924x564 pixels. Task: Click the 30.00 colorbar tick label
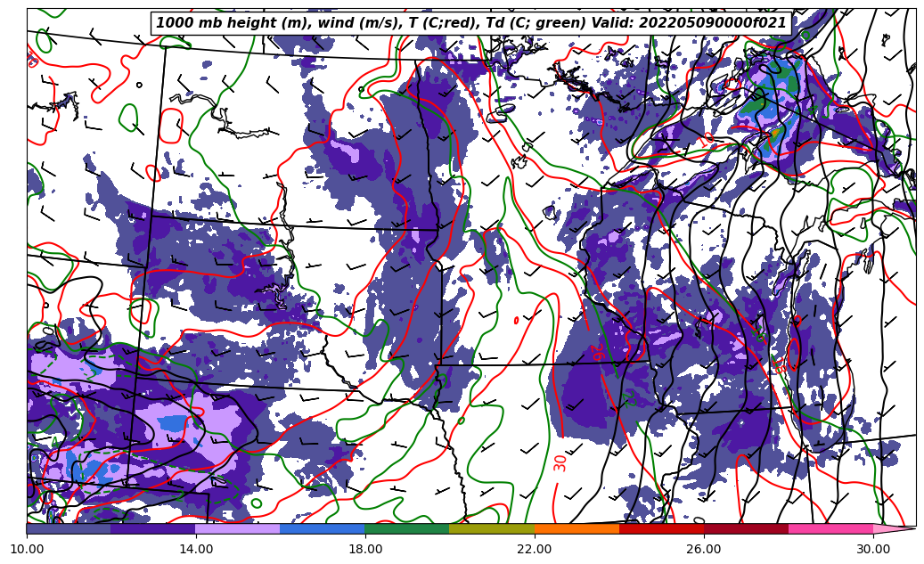coord(873,549)
